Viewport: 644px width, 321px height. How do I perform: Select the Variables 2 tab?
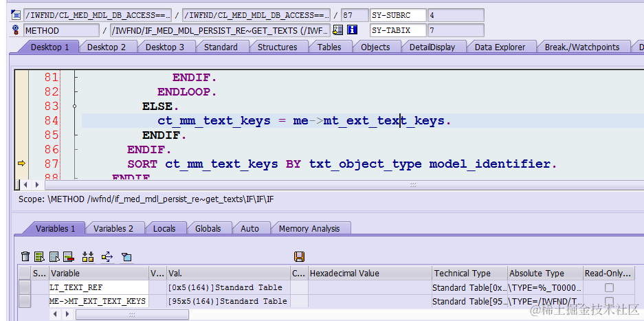point(113,228)
